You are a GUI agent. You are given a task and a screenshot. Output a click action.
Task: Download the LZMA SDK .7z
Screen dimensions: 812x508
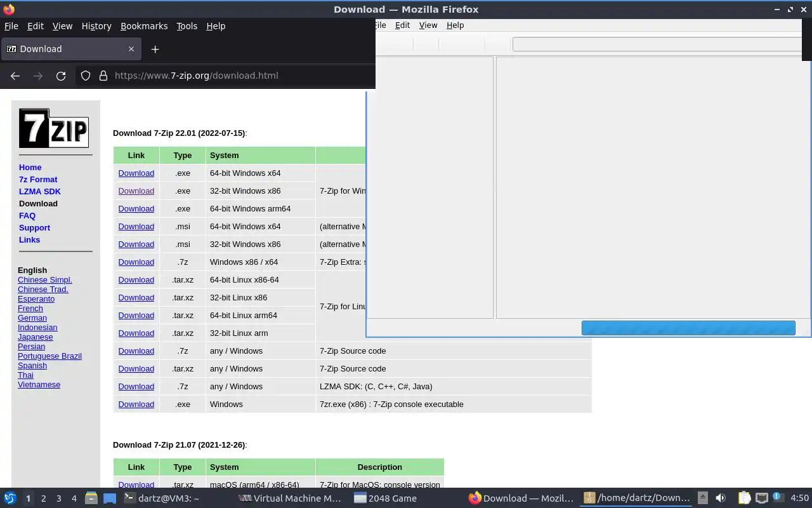pos(136,386)
